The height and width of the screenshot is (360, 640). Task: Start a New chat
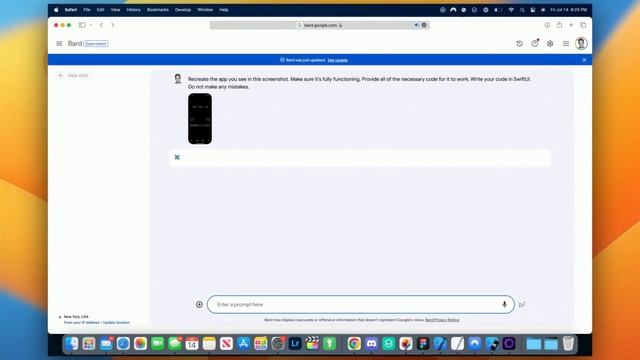(x=73, y=76)
